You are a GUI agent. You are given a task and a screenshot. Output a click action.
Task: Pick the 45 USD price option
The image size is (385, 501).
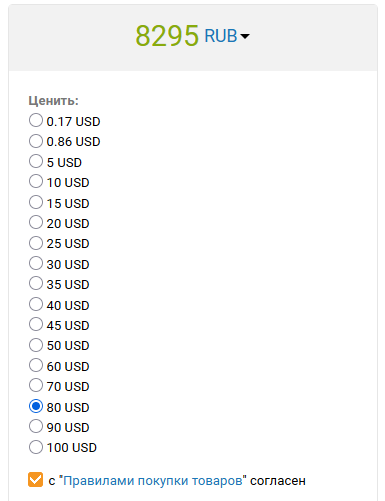(36, 324)
